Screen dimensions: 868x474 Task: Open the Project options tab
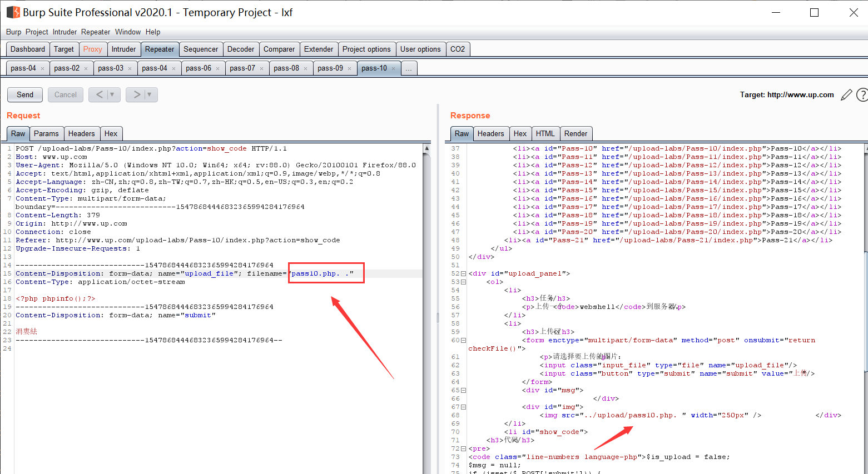(x=366, y=49)
